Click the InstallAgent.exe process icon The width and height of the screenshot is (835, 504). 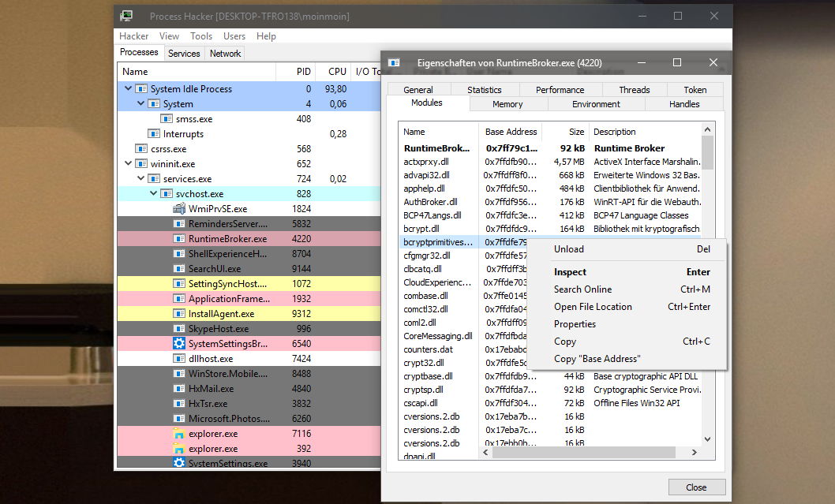click(x=179, y=313)
